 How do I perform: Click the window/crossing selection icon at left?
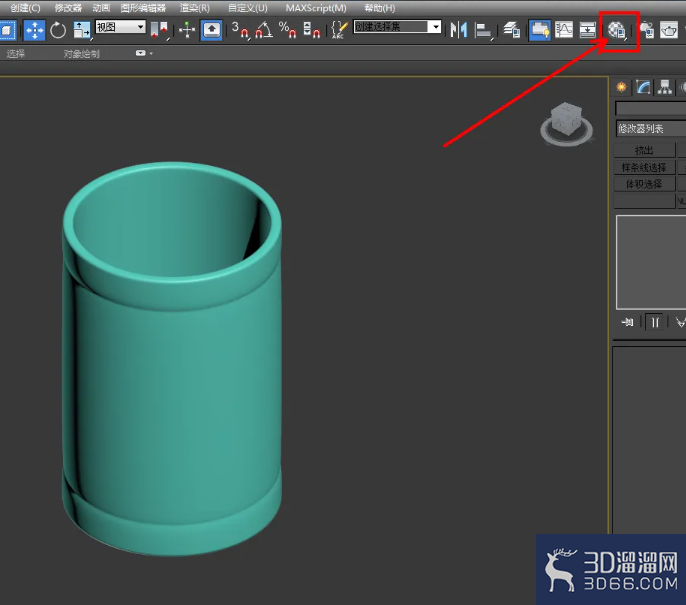(7, 30)
